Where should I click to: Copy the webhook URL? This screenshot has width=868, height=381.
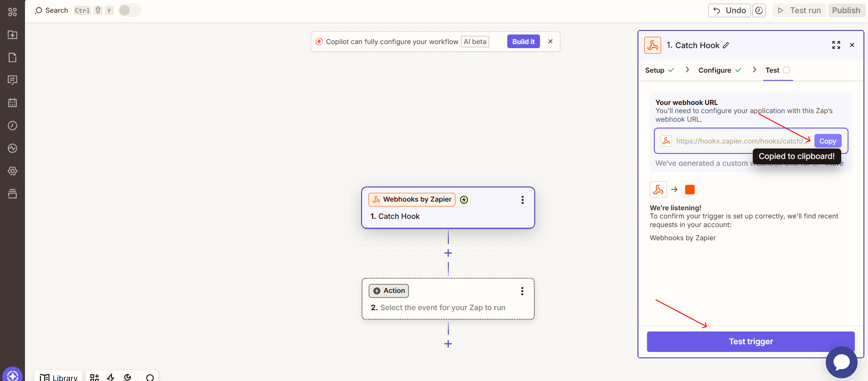point(827,141)
